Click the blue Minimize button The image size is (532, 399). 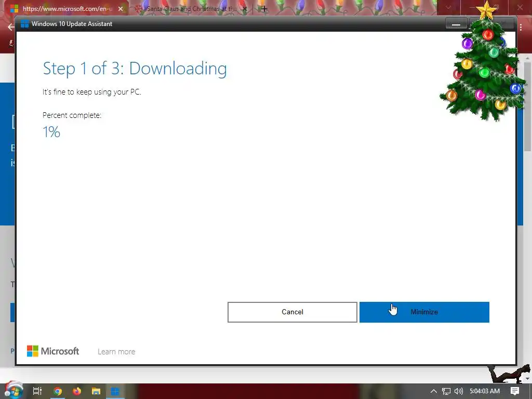(424, 312)
